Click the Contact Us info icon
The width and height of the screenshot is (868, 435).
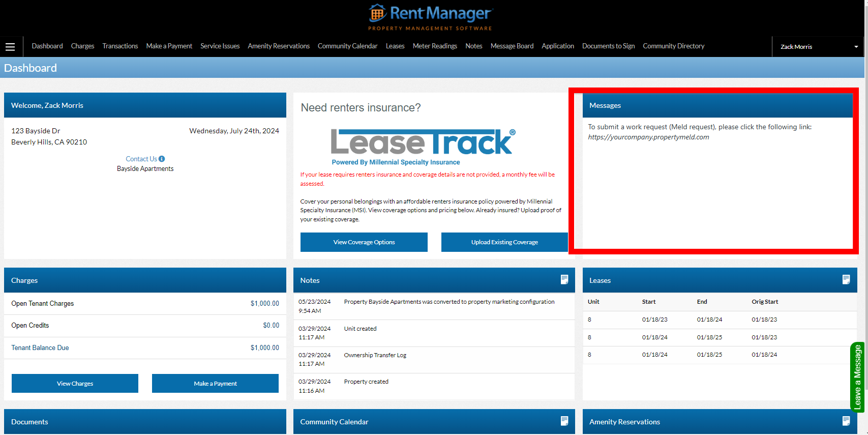tap(162, 159)
